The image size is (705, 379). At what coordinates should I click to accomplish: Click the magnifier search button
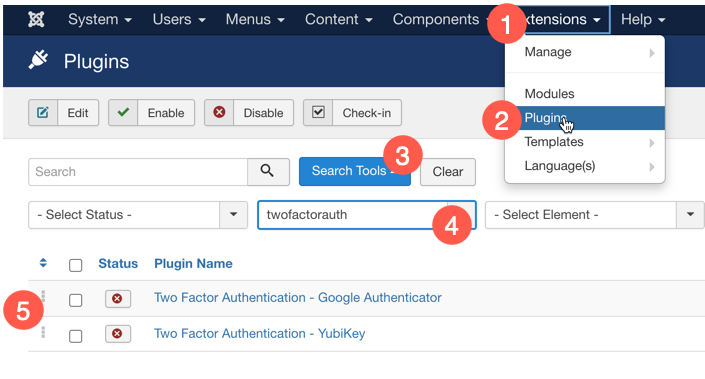(x=268, y=171)
